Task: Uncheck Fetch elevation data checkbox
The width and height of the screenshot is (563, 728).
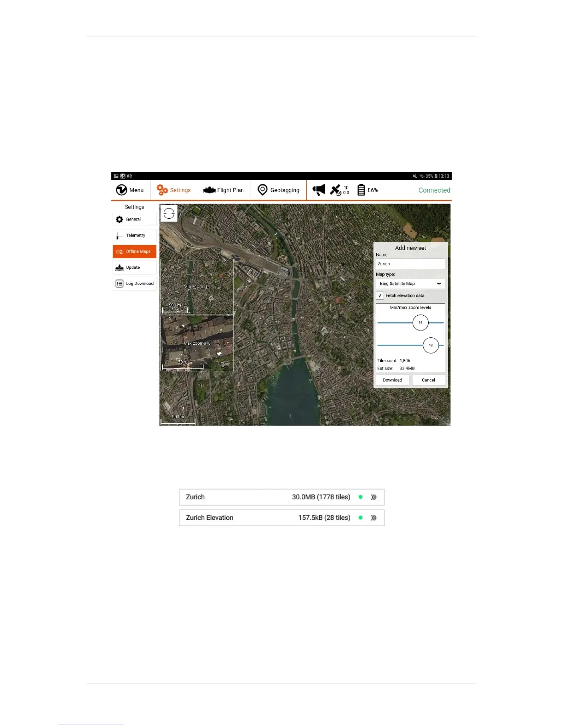Action: 380,296
